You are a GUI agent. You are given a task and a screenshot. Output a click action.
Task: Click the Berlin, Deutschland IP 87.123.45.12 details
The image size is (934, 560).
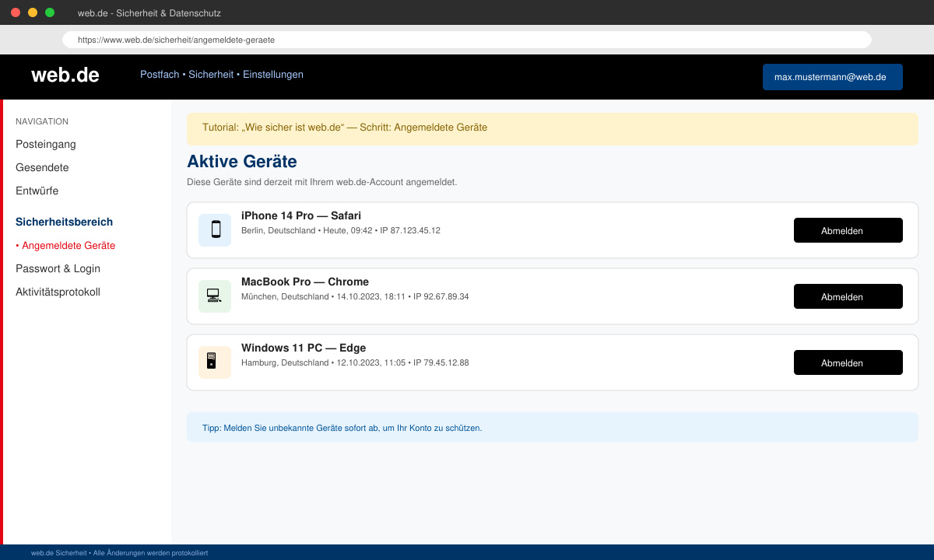point(341,231)
